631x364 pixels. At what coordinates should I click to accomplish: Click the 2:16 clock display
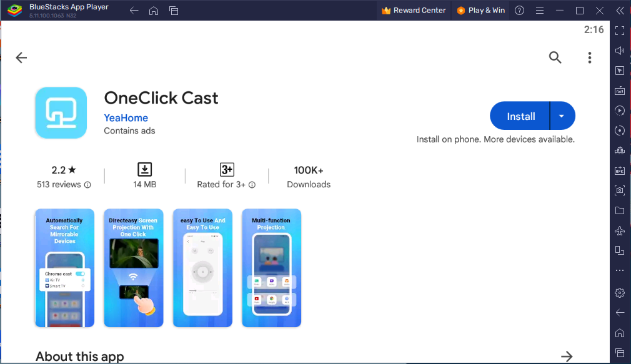tap(594, 30)
